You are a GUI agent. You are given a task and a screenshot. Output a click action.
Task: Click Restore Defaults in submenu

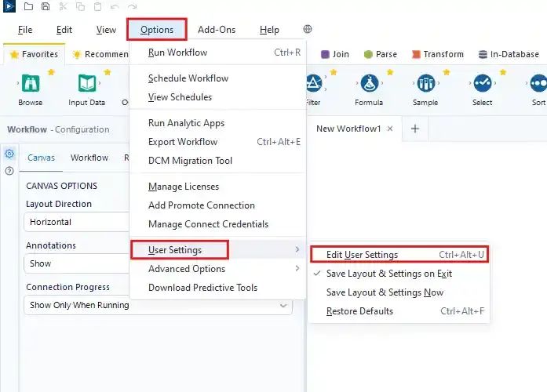(x=359, y=311)
